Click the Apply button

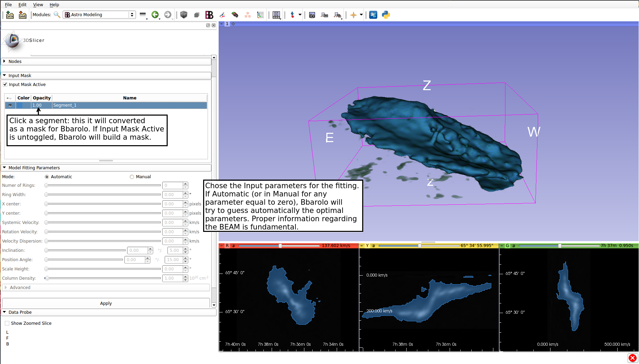pyautogui.click(x=106, y=303)
